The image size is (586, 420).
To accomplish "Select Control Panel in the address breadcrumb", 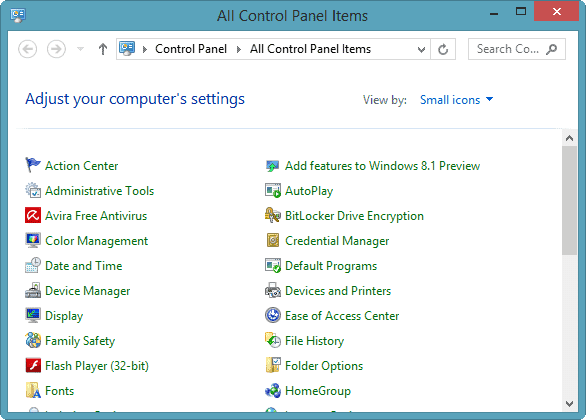I will (x=191, y=49).
